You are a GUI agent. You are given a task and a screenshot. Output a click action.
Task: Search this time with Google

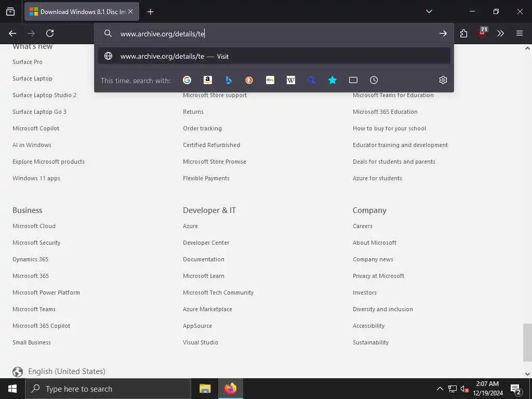tap(187, 80)
